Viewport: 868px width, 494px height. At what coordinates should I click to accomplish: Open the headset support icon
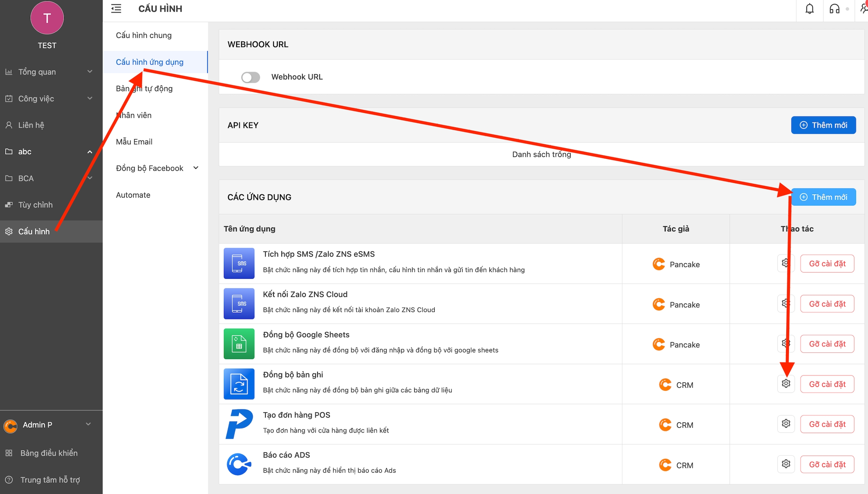pyautogui.click(x=834, y=9)
